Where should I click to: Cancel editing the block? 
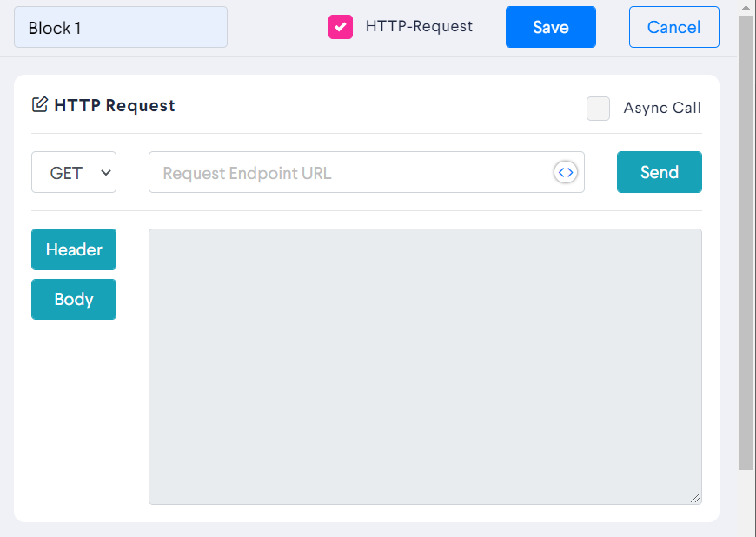[x=674, y=27]
